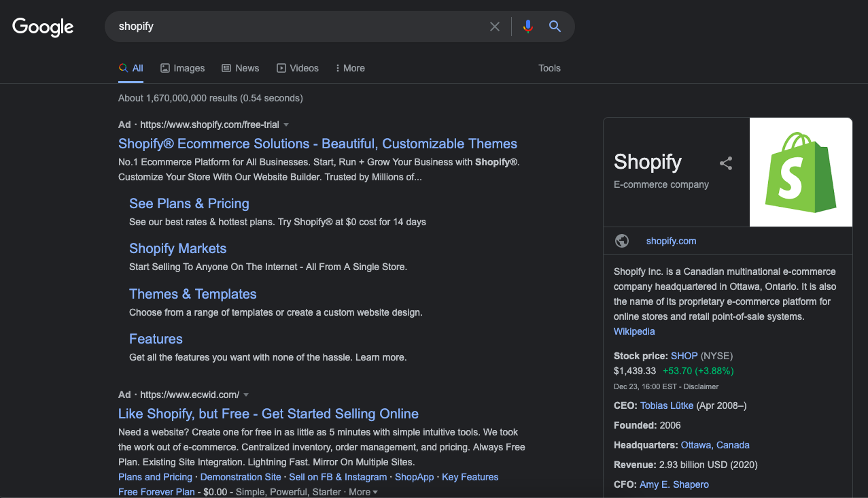Start voice search with microphone icon

[x=527, y=27]
